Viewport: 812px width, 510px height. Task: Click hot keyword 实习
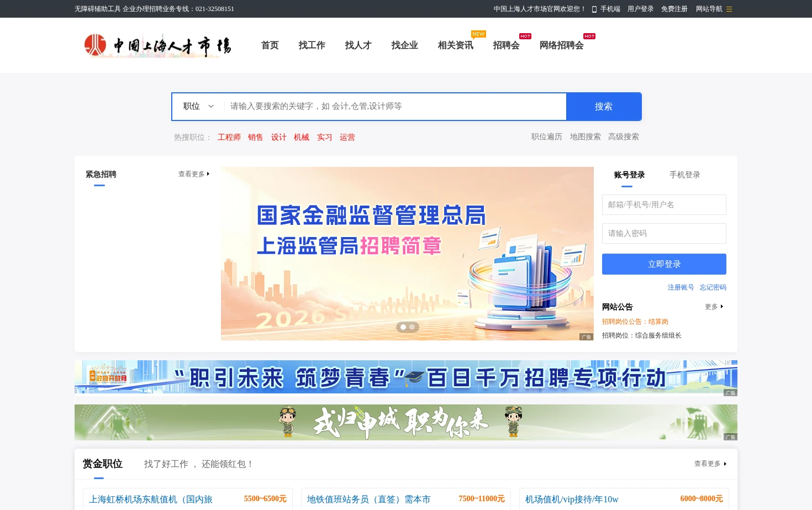click(325, 137)
